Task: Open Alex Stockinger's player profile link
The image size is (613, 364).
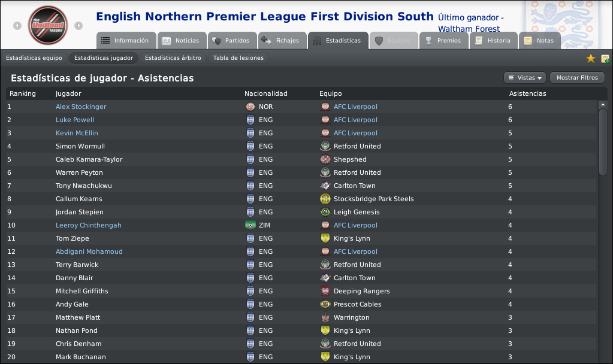Action: click(81, 107)
